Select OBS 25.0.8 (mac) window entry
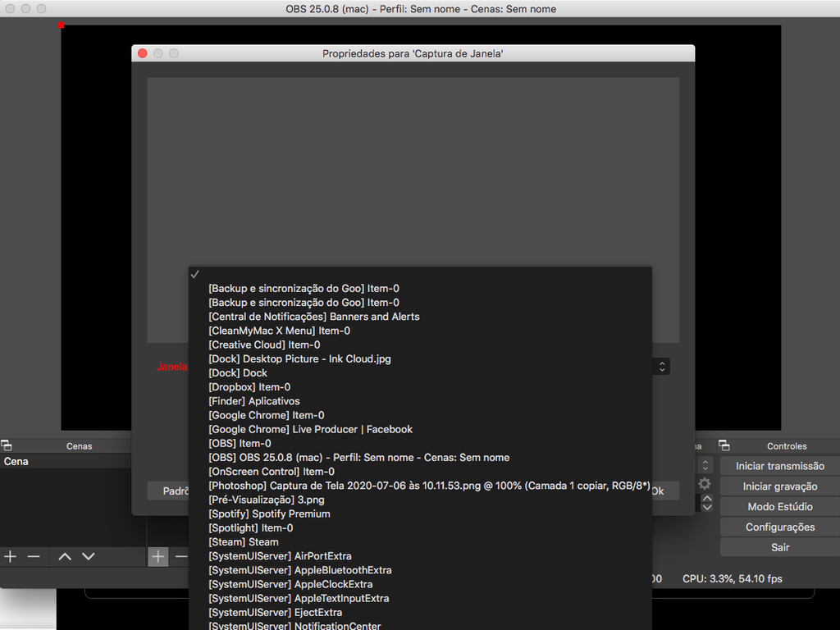This screenshot has width=840, height=630. coord(420,458)
